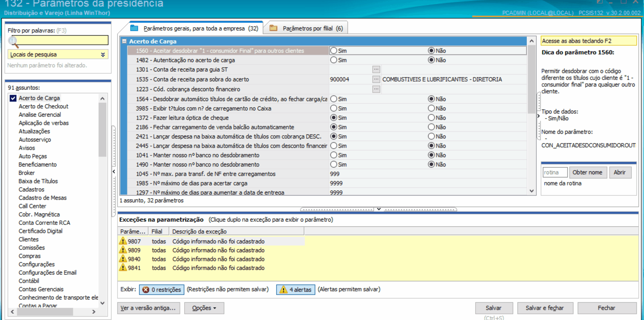Select Sim for parameter 1564 Desdobrar automático

334,99
